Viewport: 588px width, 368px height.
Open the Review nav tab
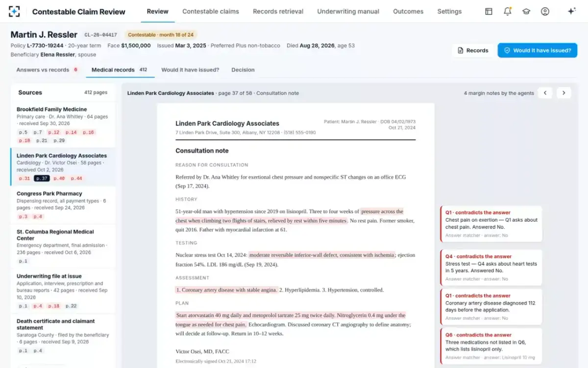158,11
